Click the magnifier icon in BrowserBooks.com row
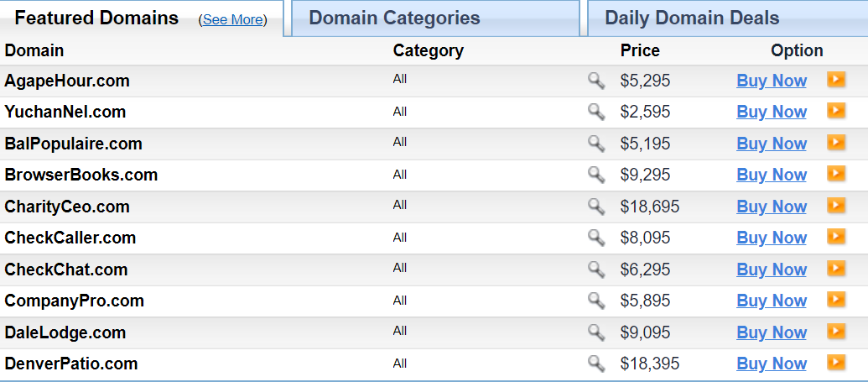This screenshot has width=868, height=382. pos(595,175)
